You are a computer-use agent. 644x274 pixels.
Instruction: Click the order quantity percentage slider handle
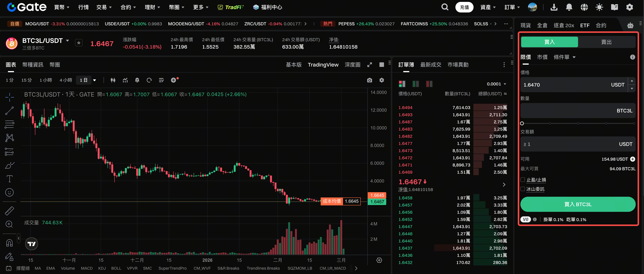522,123
